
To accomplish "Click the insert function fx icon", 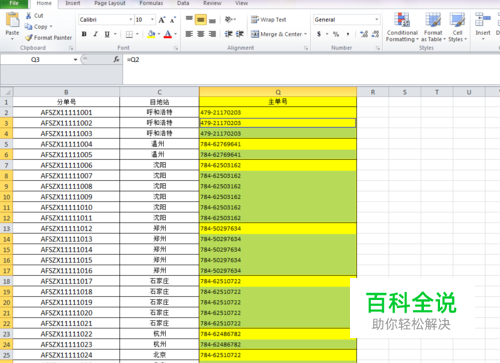I will click(x=116, y=59).
